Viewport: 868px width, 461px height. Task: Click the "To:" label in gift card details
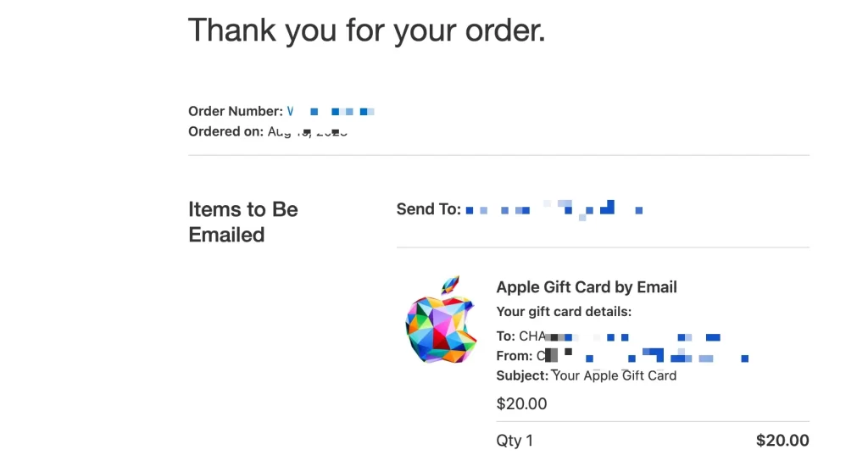[506, 336]
